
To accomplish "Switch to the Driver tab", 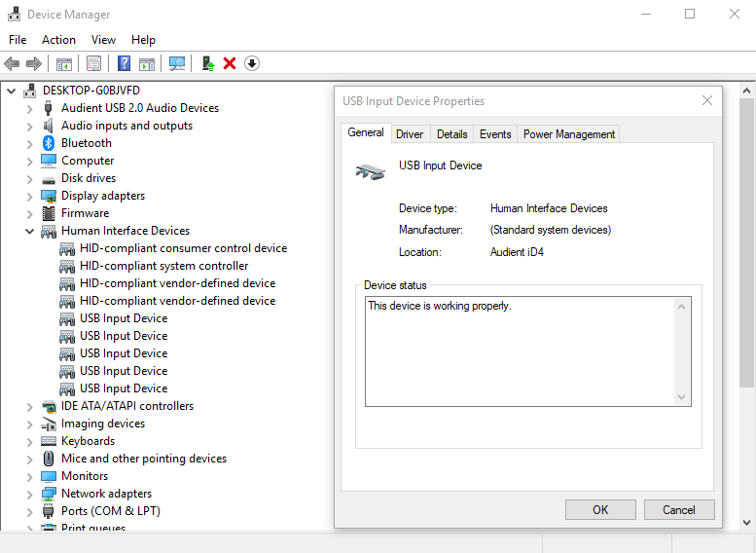I will coord(410,134).
